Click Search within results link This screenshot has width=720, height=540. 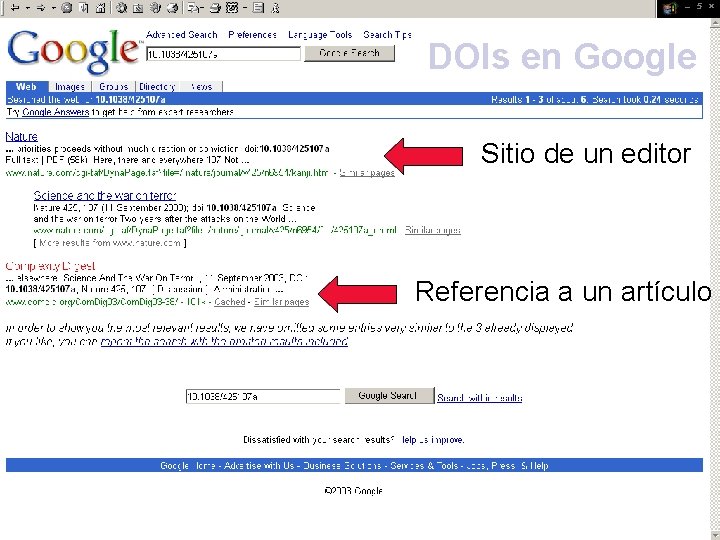point(479,398)
